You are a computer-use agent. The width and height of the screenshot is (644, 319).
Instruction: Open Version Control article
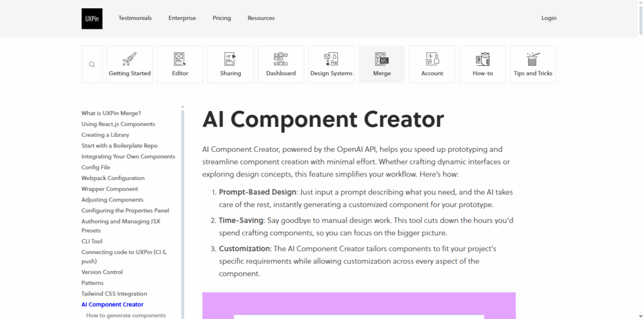click(x=102, y=273)
